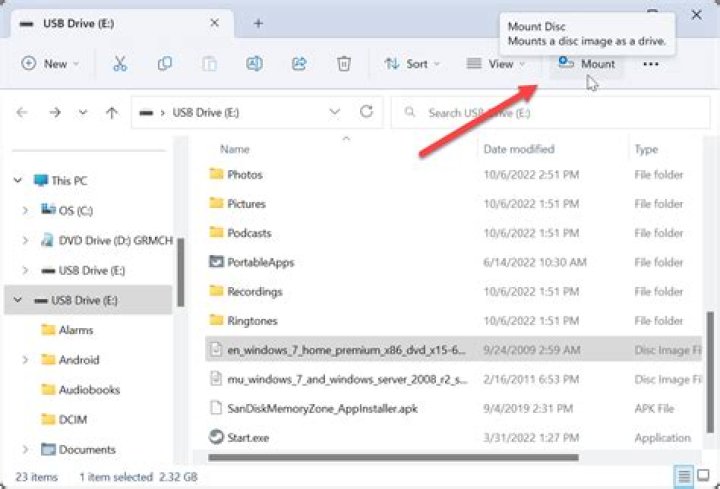The height and width of the screenshot is (489, 720).
Task: Click the Search USB Drive input field
Action: tap(550, 112)
